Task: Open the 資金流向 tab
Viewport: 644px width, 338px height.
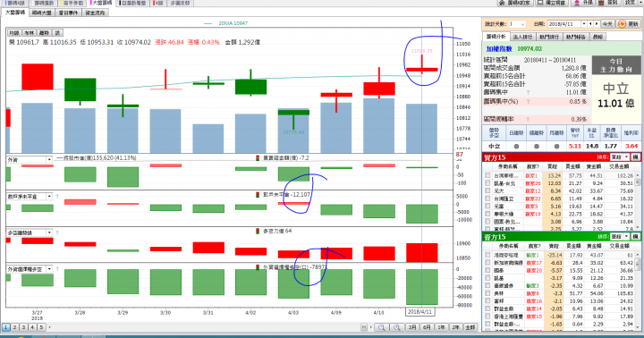Action: coord(95,13)
